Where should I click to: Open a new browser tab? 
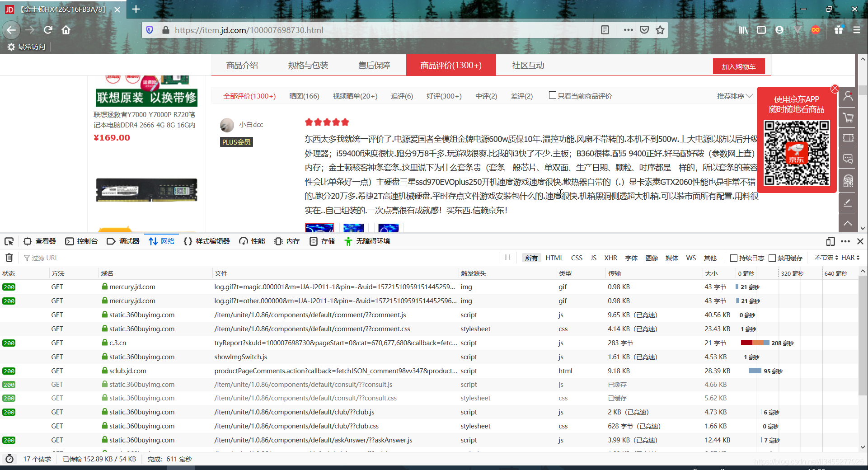click(x=136, y=9)
